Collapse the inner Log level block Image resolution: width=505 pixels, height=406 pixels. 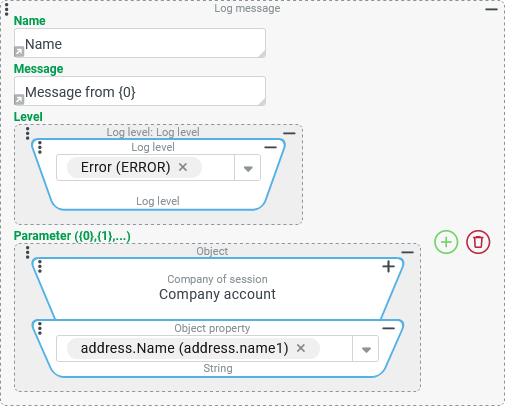click(x=270, y=147)
